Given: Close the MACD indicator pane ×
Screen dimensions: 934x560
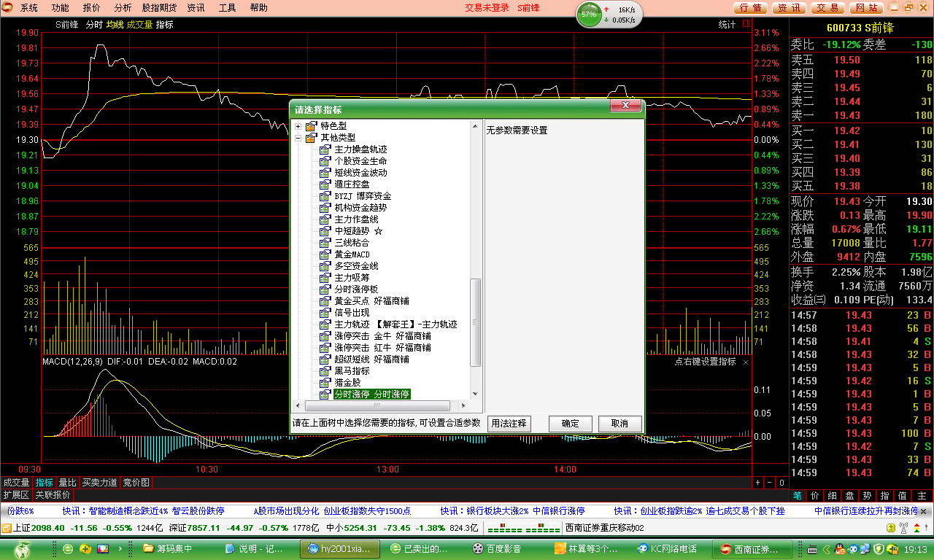Looking at the screenshot, I should (x=745, y=362).
